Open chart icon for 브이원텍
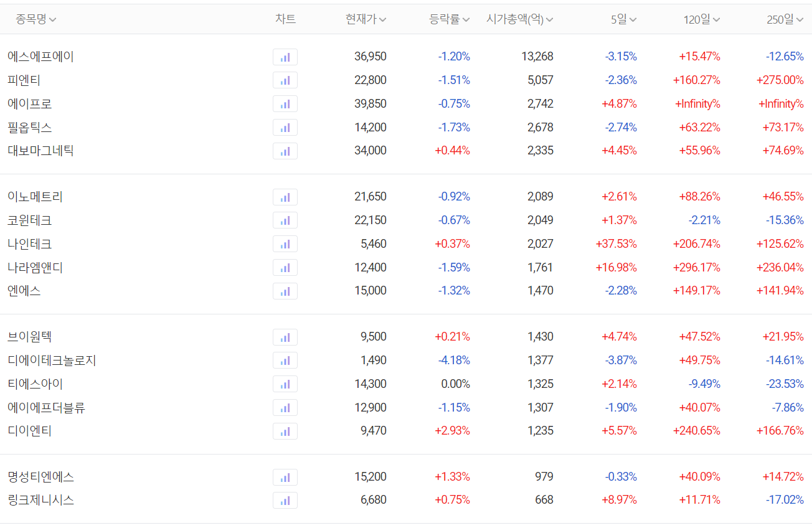This screenshot has width=812, height=528. [x=285, y=337]
